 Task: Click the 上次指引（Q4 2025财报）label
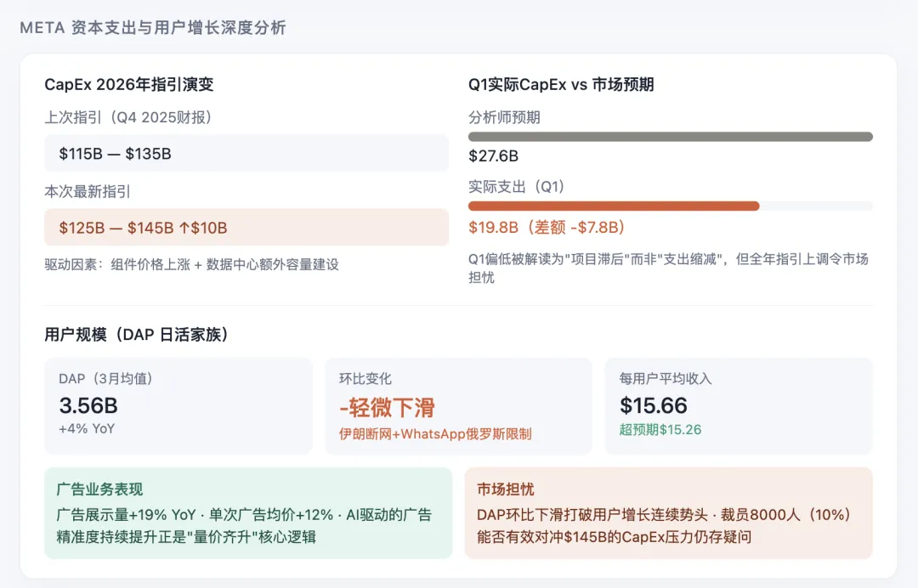pos(128,117)
